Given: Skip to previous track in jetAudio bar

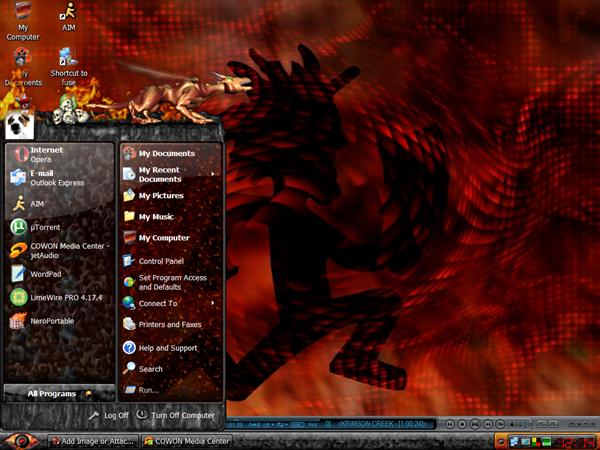Looking at the screenshot, I should [450, 424].
